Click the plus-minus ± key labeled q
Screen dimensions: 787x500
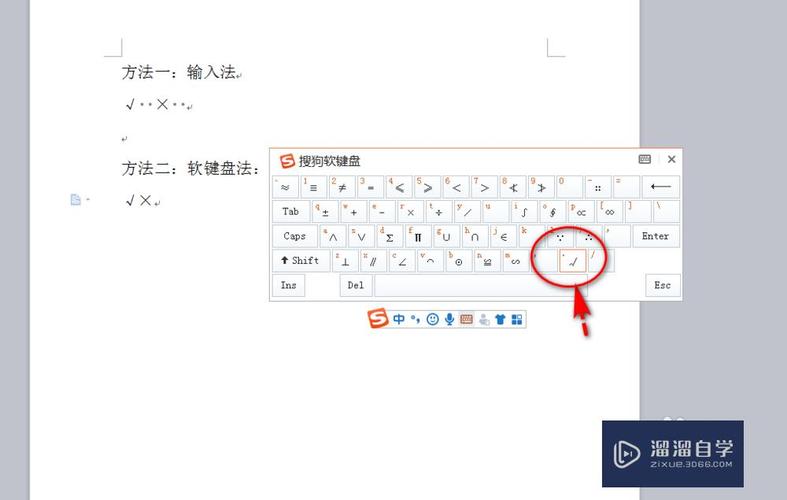click(325, 211)
